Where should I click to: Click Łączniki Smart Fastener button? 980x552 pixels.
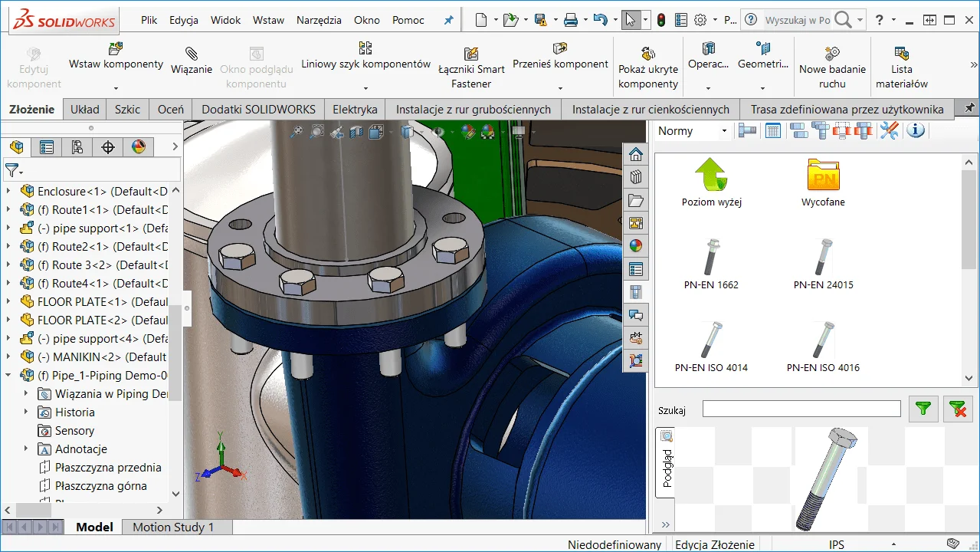click(x=471, y=67)
